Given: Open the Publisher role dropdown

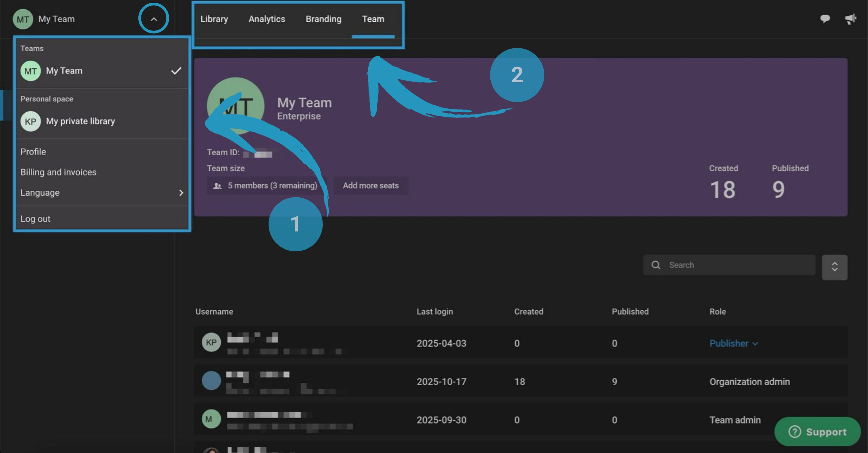Looking at the screenshot, I should coord(733,344).
